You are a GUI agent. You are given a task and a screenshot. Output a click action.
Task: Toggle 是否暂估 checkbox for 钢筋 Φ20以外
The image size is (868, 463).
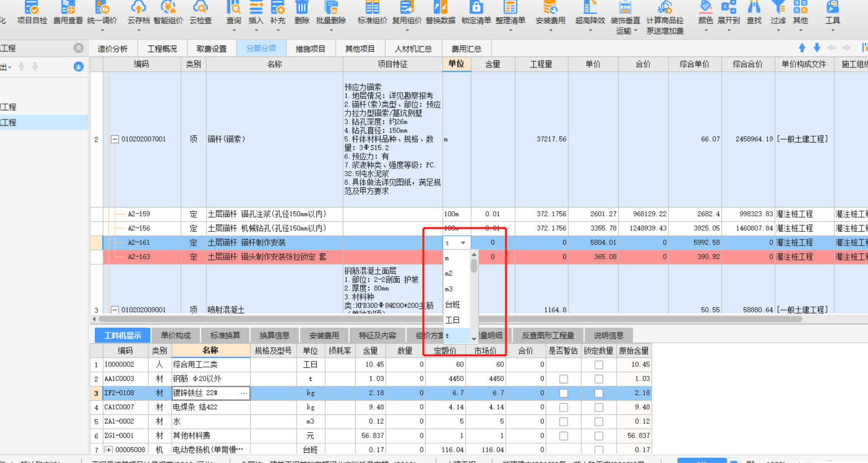pos(563,379)
